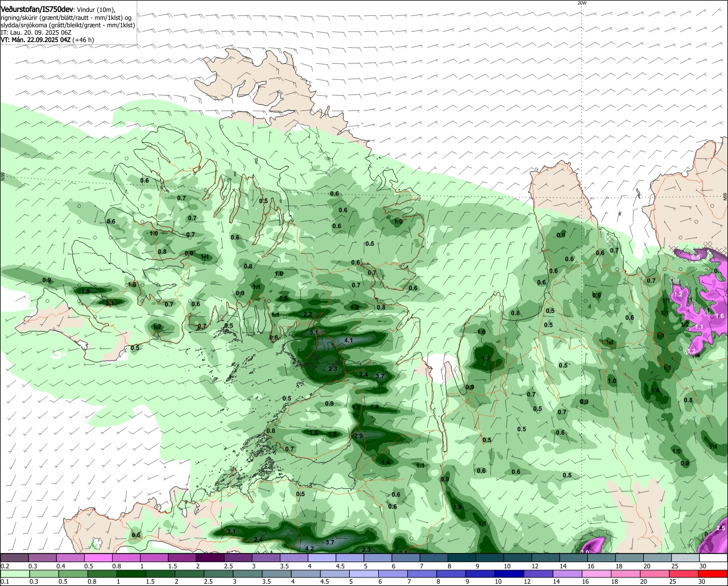The width and height of the screenshot is (728, 586).
Task: Click the '4.2' precipitation value on map
Action: point(310,548)
